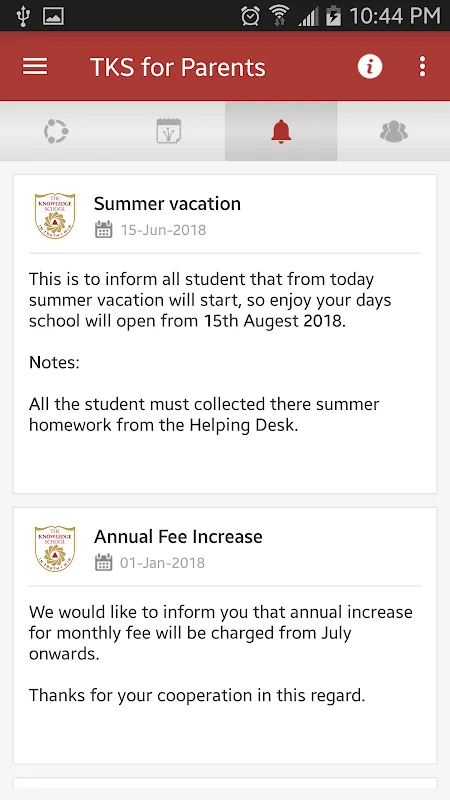450x800 pixels.
Task: Select the red bell notifications tab
Action: point(281,132)
